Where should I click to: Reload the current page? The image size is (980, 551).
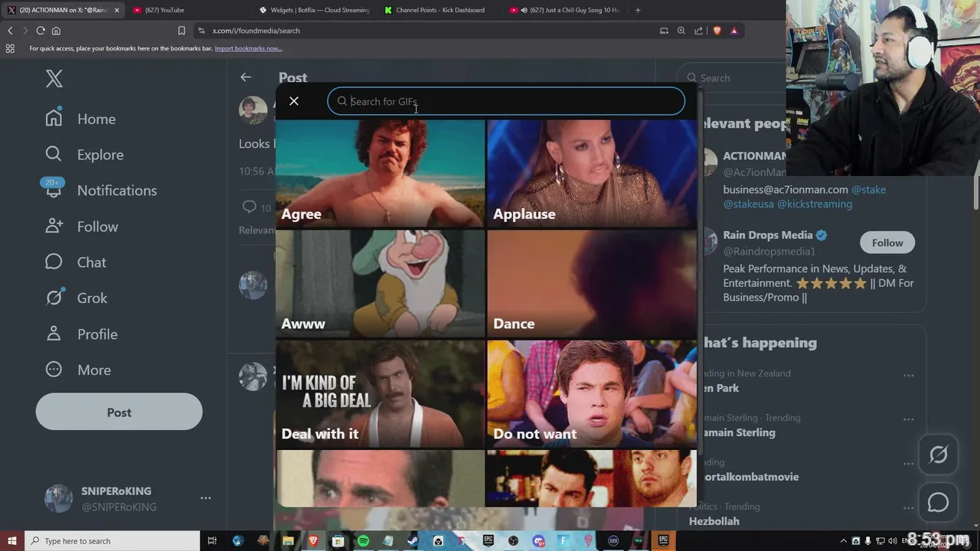tap(41, 31)
